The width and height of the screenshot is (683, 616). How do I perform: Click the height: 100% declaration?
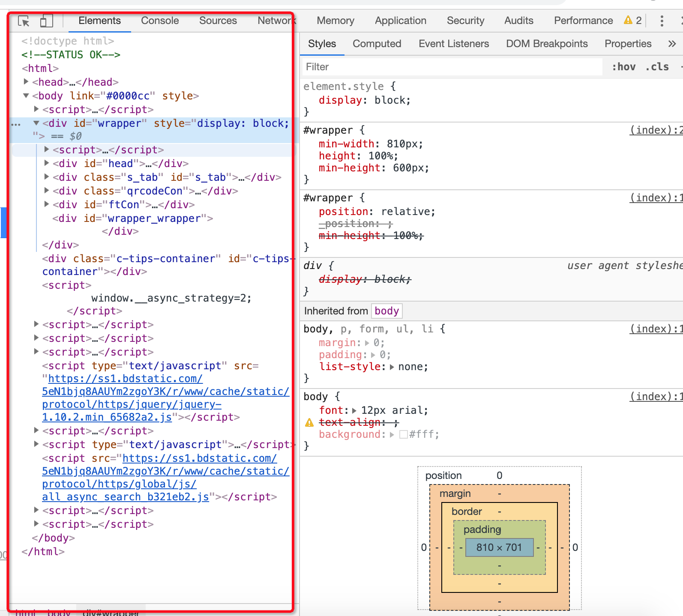(359, 156)
